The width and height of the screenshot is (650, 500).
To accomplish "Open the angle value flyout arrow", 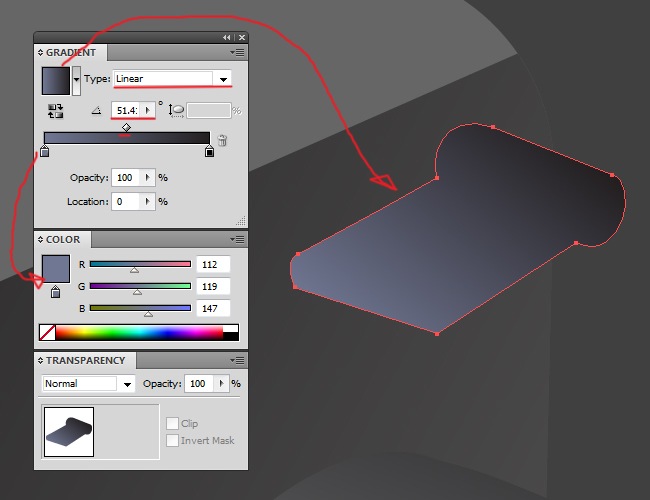I will tap(148, 110).
